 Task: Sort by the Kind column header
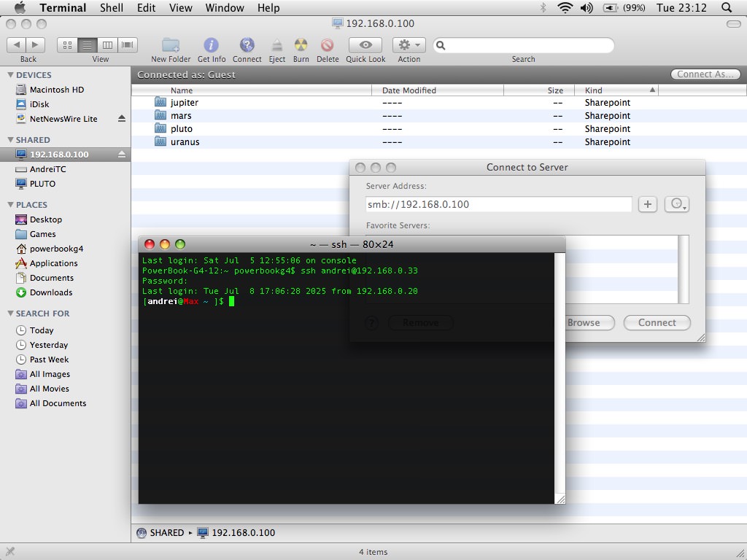pos(616,90)
